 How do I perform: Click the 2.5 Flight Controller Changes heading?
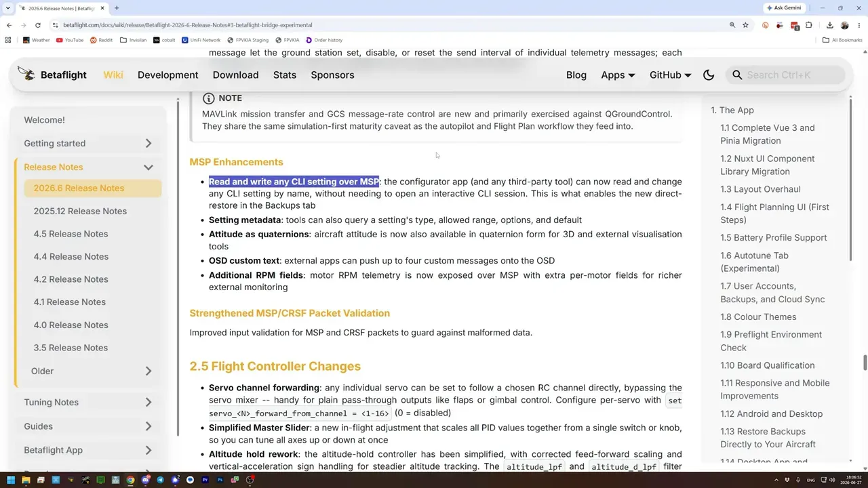(x=275, y=366)
